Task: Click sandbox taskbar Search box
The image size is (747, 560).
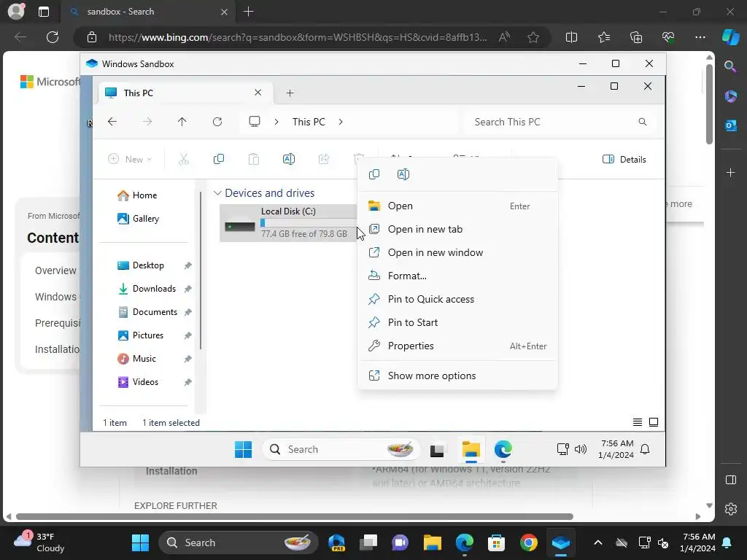Action: [x=341, y=449]
